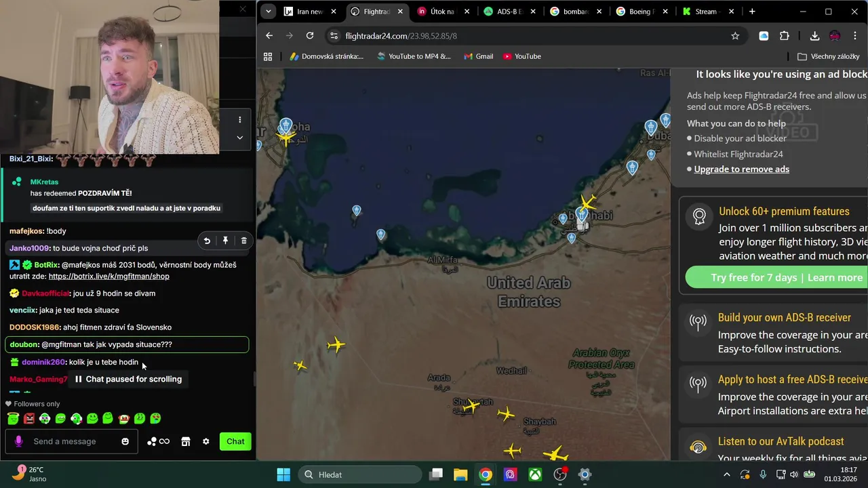Screen dimensions: 868x488
Task: Select the angry red emote
Action: [x=29, y=419]
